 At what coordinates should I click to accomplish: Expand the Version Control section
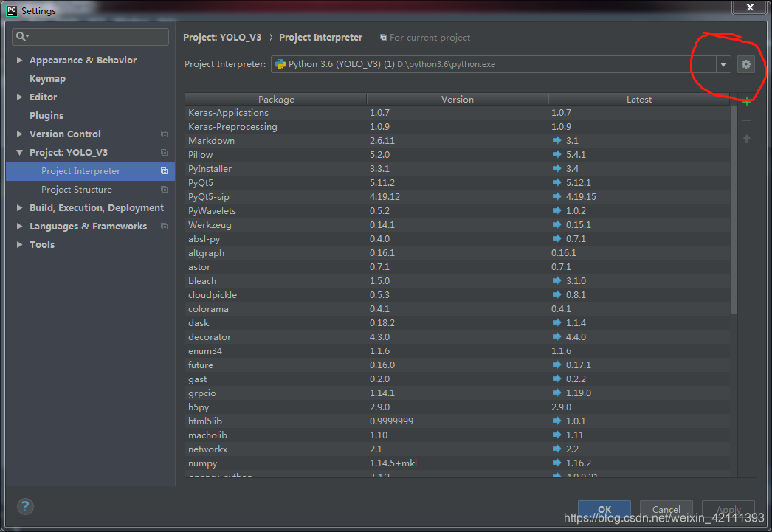19,134
